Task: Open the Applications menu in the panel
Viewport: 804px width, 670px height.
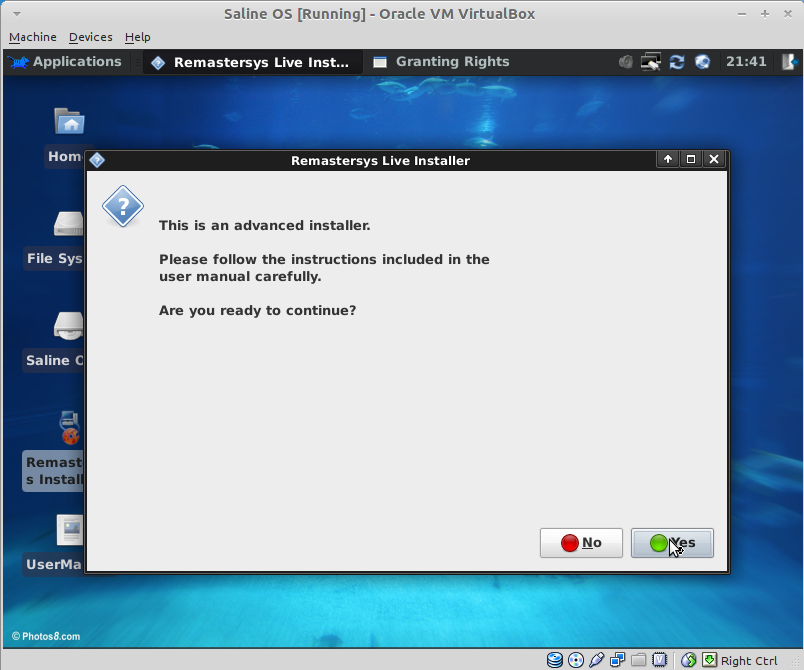Action: (x=65, y=62)
